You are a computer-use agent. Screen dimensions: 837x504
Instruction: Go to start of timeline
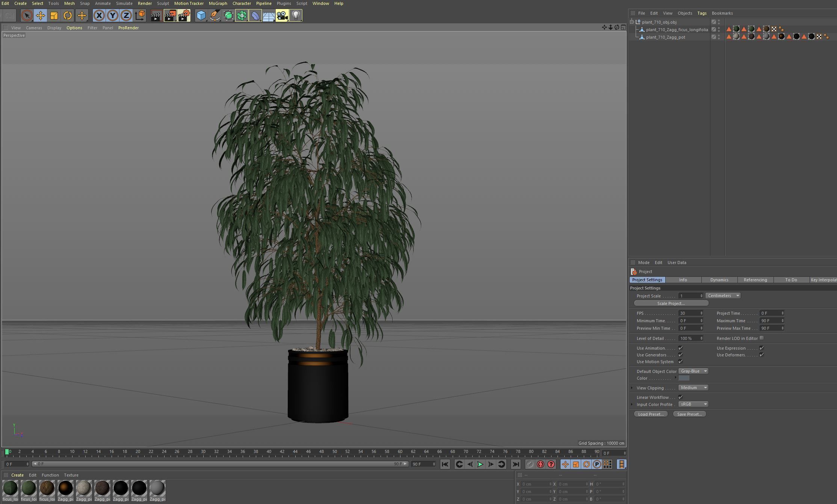tap(445, 465)
